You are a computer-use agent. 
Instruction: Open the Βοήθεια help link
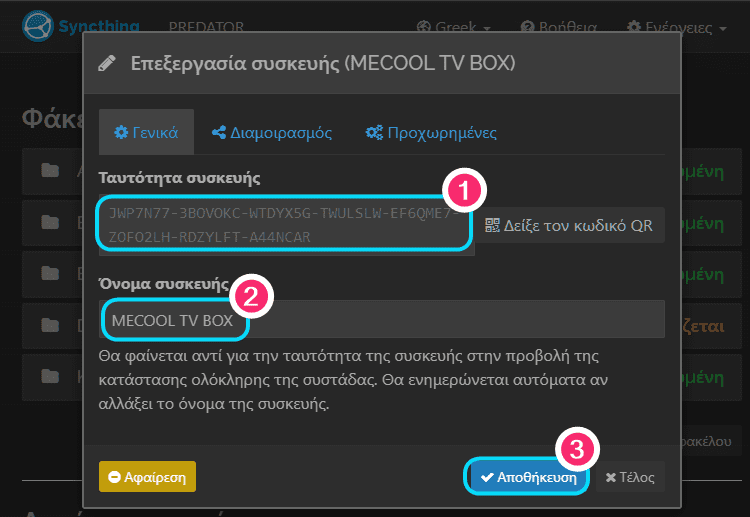point(558,27)
